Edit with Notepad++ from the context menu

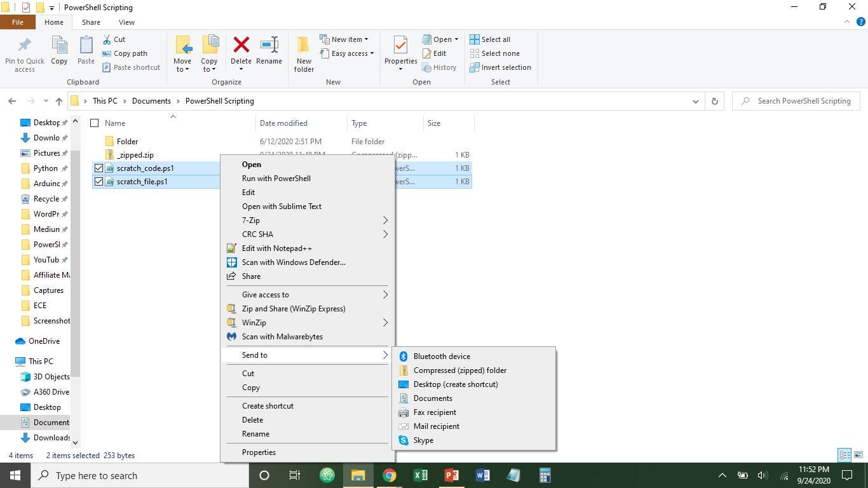pos(276,248)
